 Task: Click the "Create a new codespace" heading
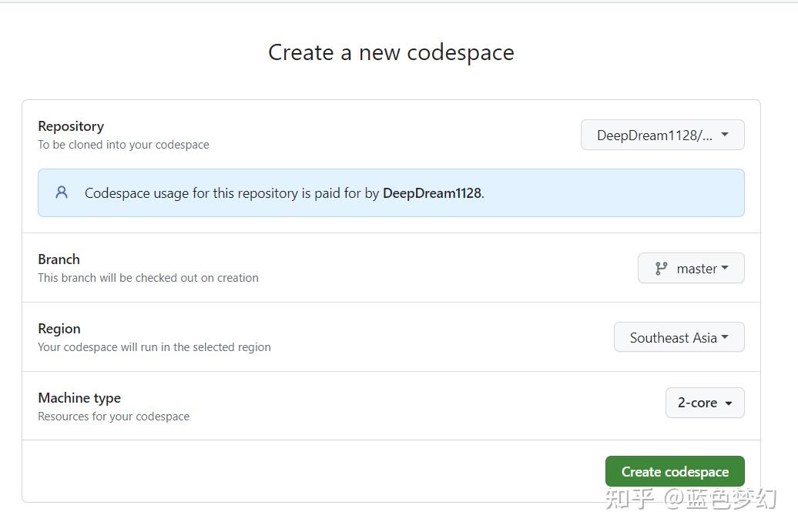tap(391, 52)
